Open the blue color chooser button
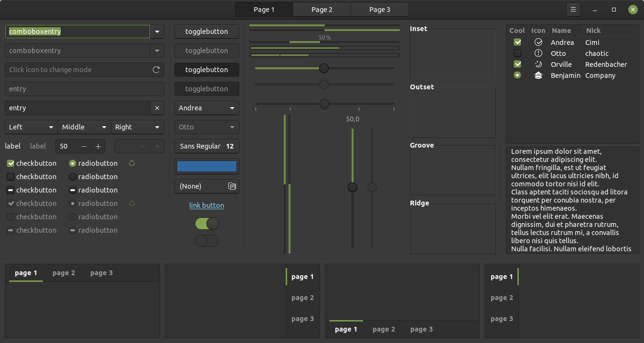Screen dimensions: 644x343 point(207,166)
